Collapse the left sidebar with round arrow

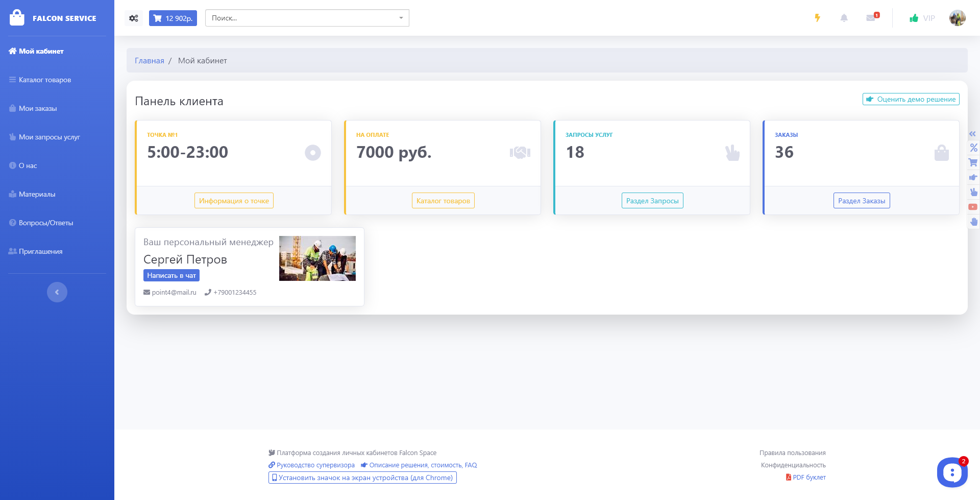[x=57, y=292]
